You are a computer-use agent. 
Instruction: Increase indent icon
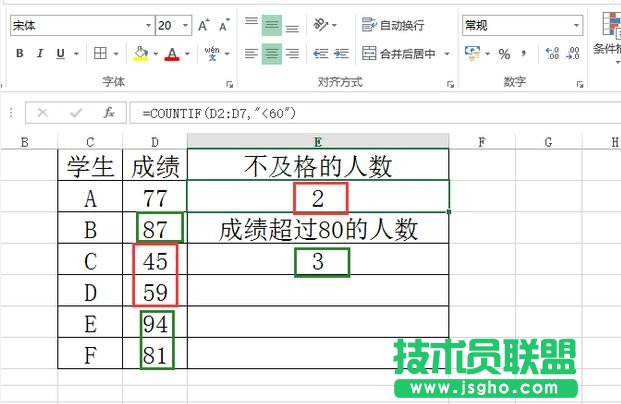341,53
